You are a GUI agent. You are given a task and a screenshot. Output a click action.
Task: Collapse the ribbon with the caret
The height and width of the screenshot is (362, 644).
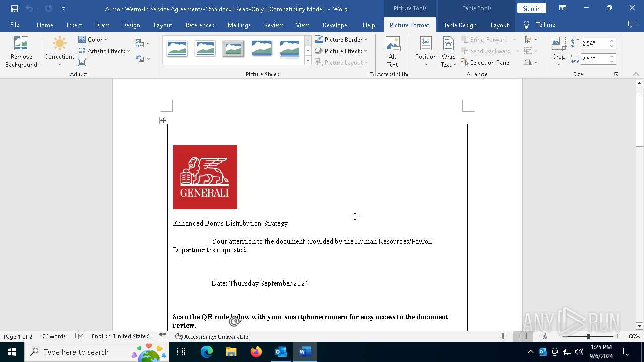[636, 74]
